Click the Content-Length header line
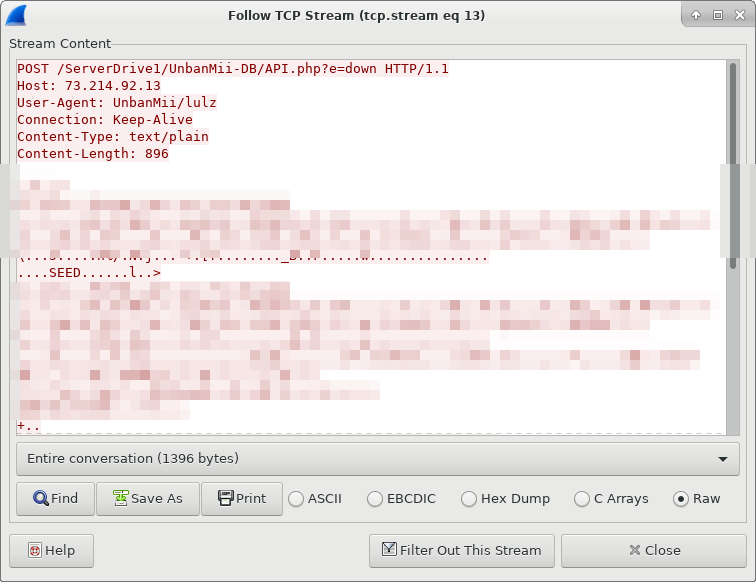Viewport: 756px width, 582px height. pos(93,154)
